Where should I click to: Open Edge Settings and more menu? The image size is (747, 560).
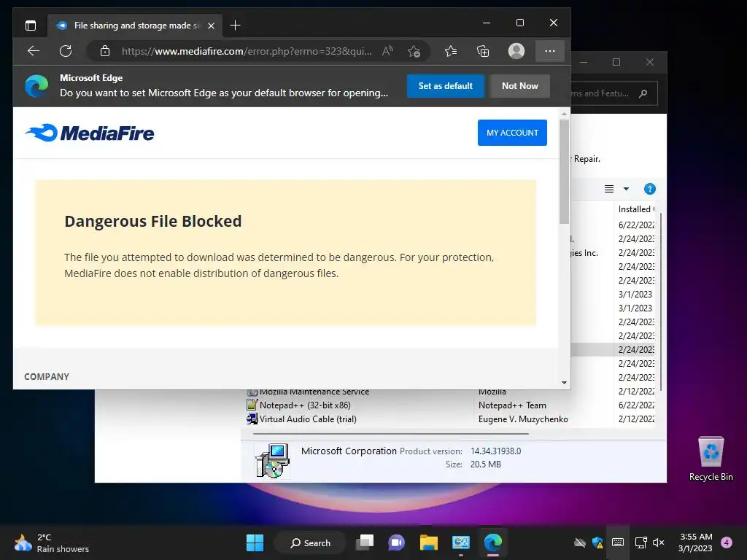tap(550, 51)
